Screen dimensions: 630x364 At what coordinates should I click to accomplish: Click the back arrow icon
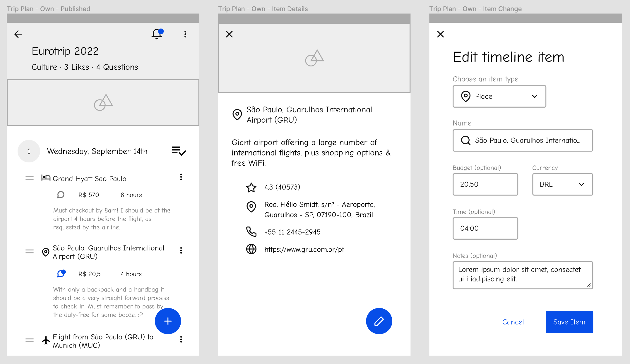pyautogui.click(x=18, y=34)
